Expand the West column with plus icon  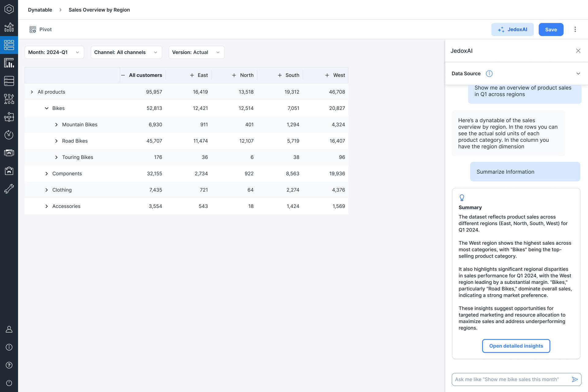[327, 75]
